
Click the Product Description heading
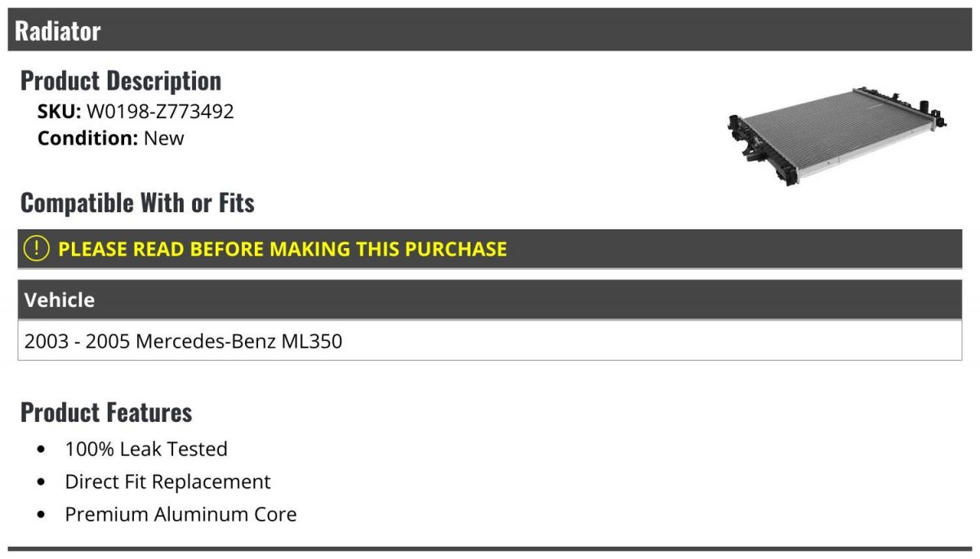(x=121, y=81)
